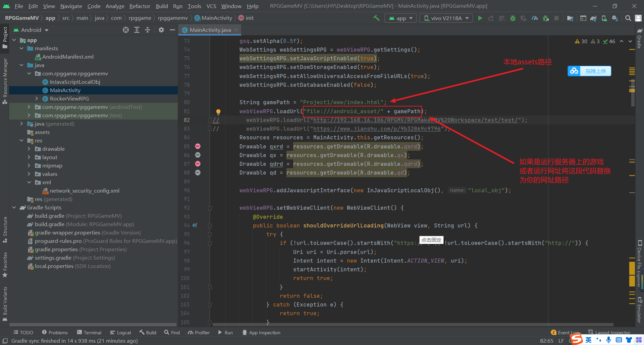Toggle the Device File Explorer sidebar button
Viewport: 644px width, 345px height.
[640, 264]
